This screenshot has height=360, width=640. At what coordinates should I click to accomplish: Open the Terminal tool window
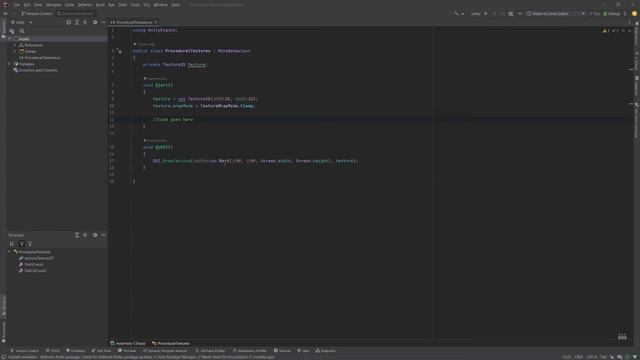(127, 351)
